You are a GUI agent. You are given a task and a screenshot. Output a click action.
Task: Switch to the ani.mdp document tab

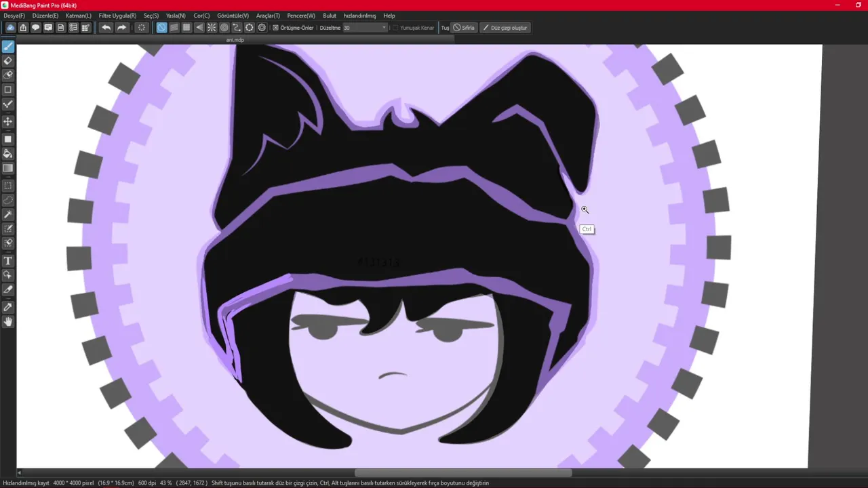click(x=235, y=40)
